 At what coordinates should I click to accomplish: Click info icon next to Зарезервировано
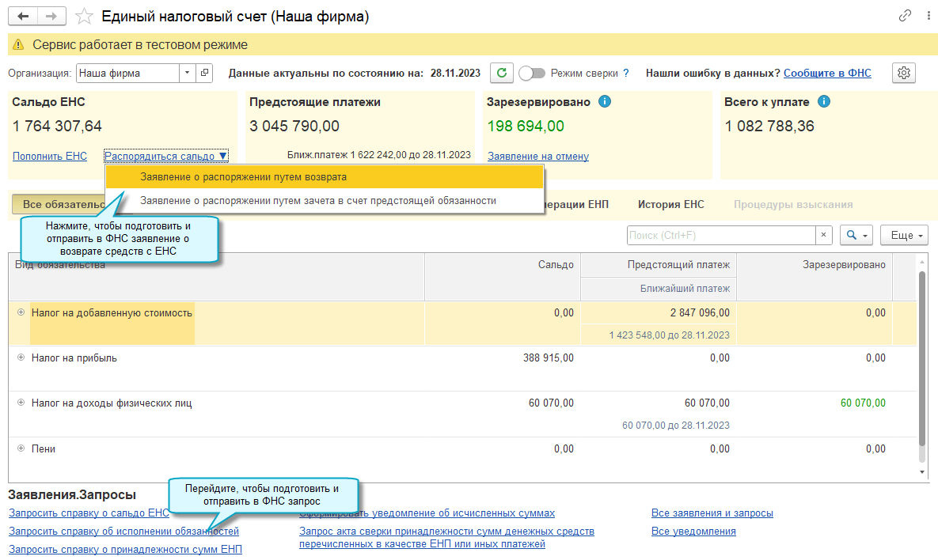coord(605,102)
